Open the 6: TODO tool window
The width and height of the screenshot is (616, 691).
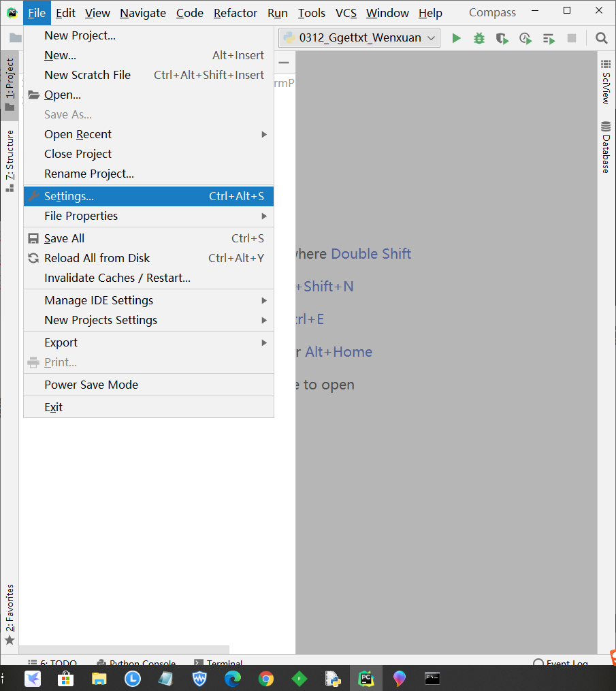52,662
